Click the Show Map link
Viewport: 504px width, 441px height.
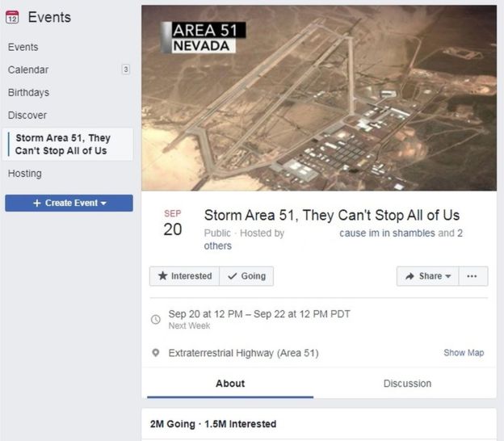pos(464,353)
